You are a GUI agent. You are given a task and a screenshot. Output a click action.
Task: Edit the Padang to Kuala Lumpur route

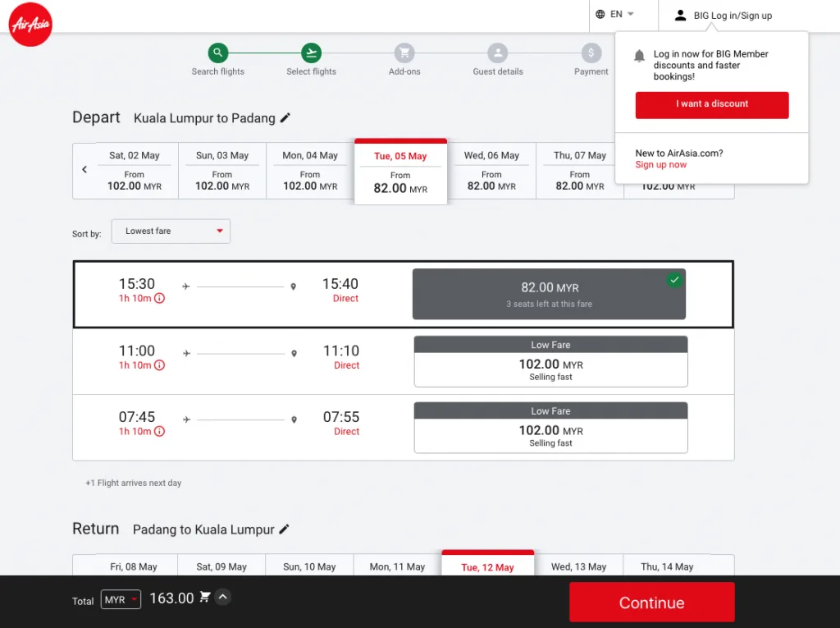pos(285,529)
